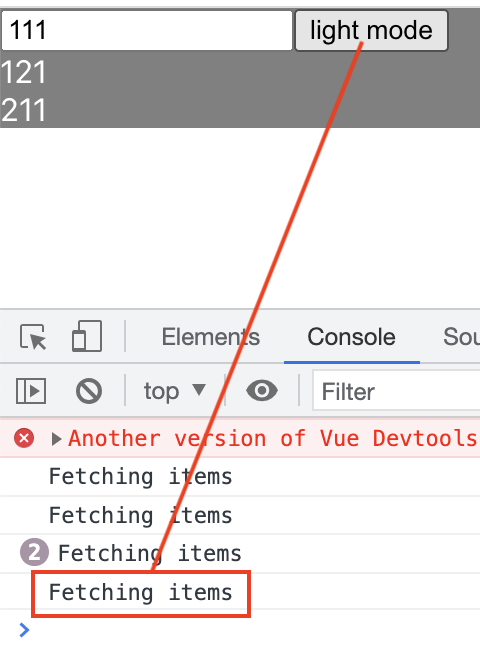Image resolution: width=480 pixels, height=652 pixels.
Task: Click the red error icon in console
Action: (24, 438)
